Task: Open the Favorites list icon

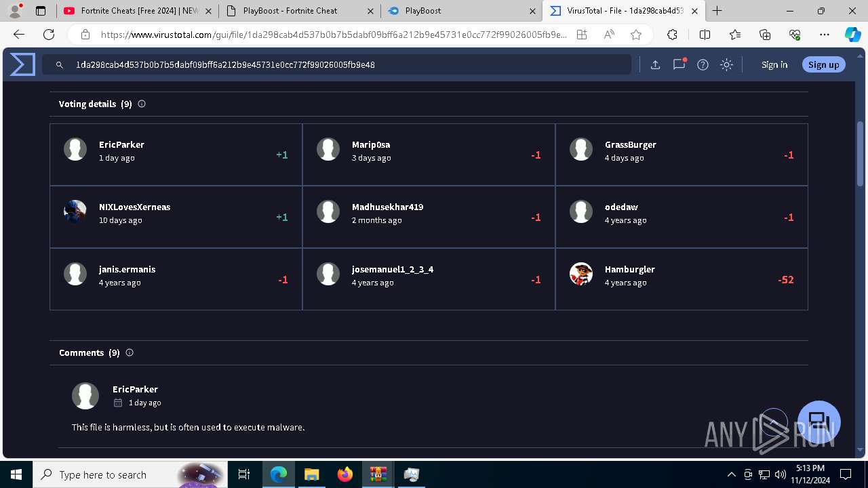Action: coord(735,35)
